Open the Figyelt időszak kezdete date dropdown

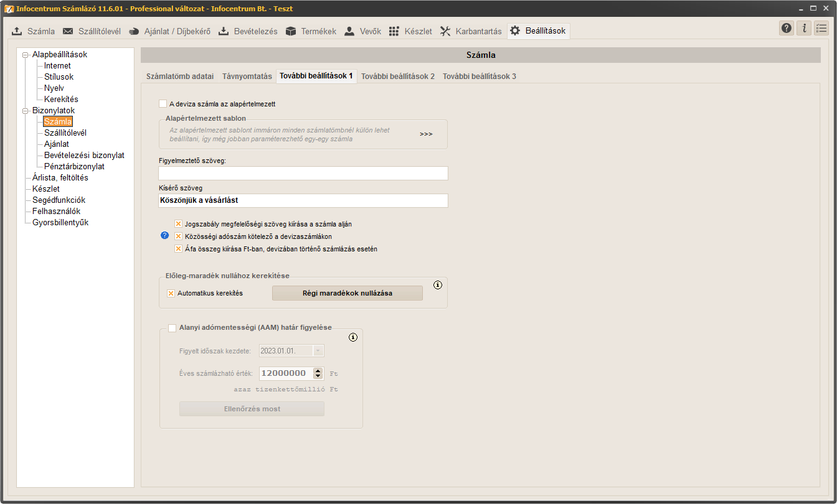[318, 351]
